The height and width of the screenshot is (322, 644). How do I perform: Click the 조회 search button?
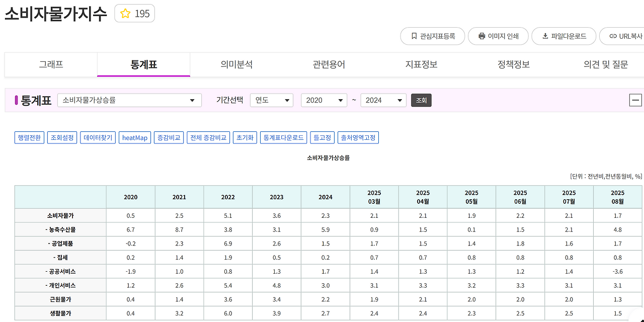(421, 100)
